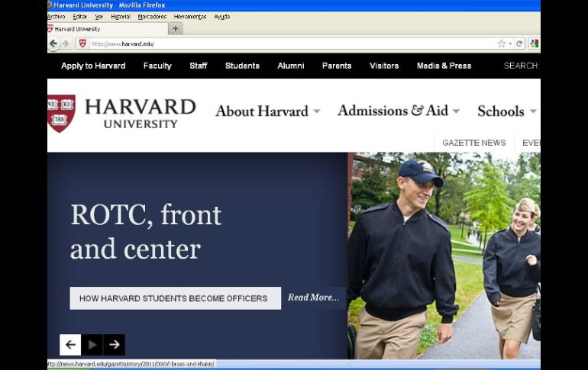Go to next slide with right arrow
This screenshot has width=588, height=370.
click(114, 345)
